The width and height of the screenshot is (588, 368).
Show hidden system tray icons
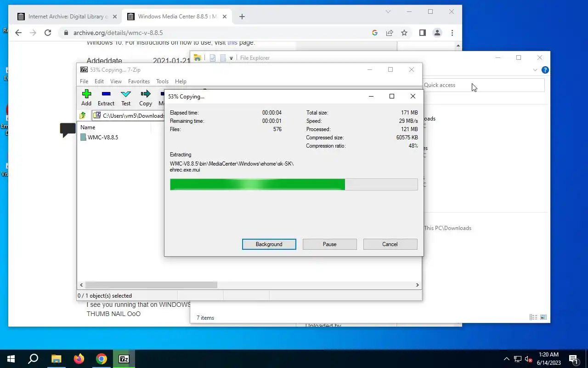click(x=507, y=359)
